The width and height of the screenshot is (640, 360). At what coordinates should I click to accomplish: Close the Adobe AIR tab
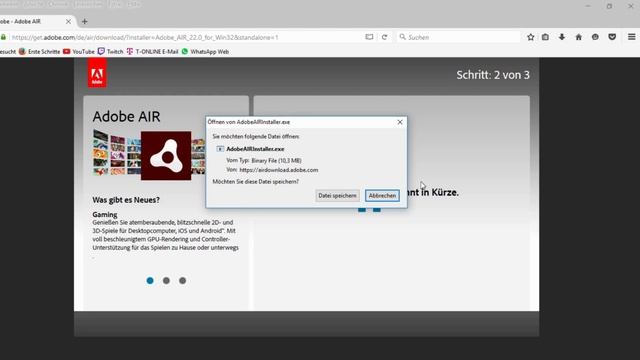tap(68, 22)
